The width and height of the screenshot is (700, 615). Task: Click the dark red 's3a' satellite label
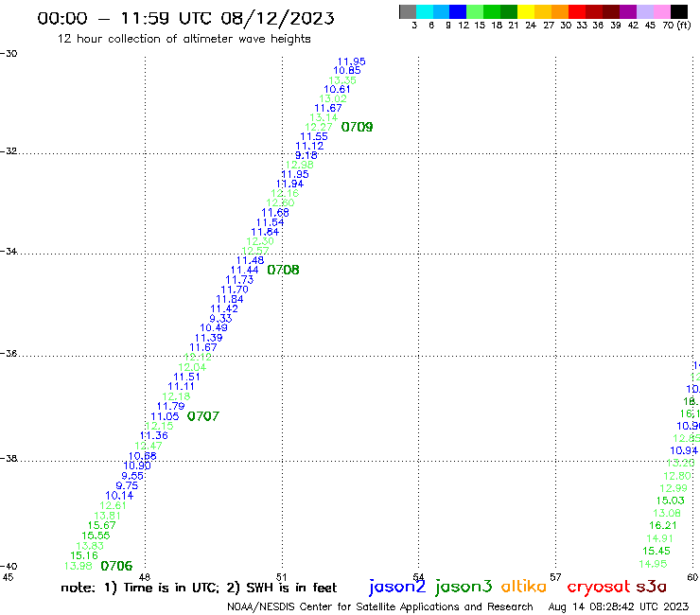(651, 587)
